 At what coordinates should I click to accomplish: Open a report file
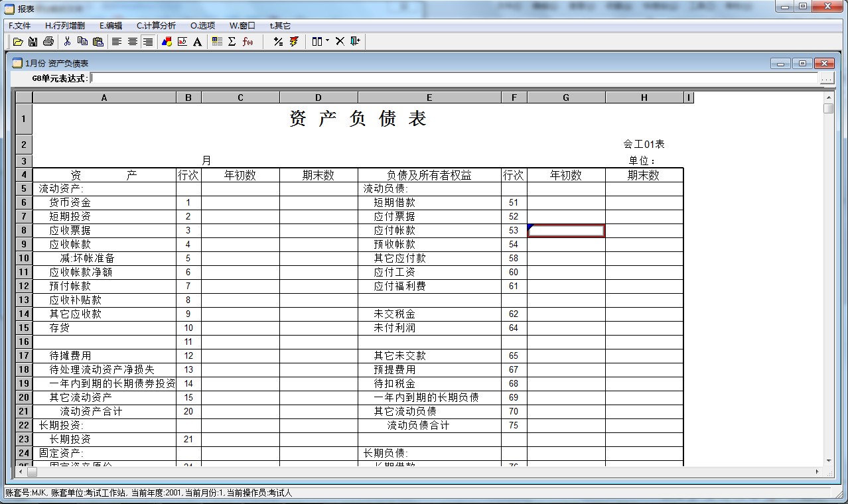coord(17,41)
